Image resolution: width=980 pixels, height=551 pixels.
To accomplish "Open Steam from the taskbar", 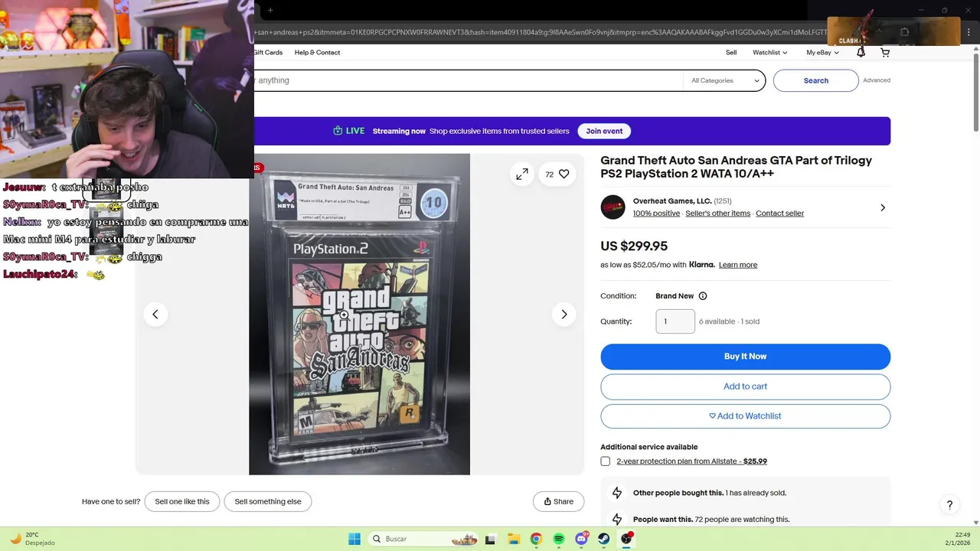I will (604, 539).
